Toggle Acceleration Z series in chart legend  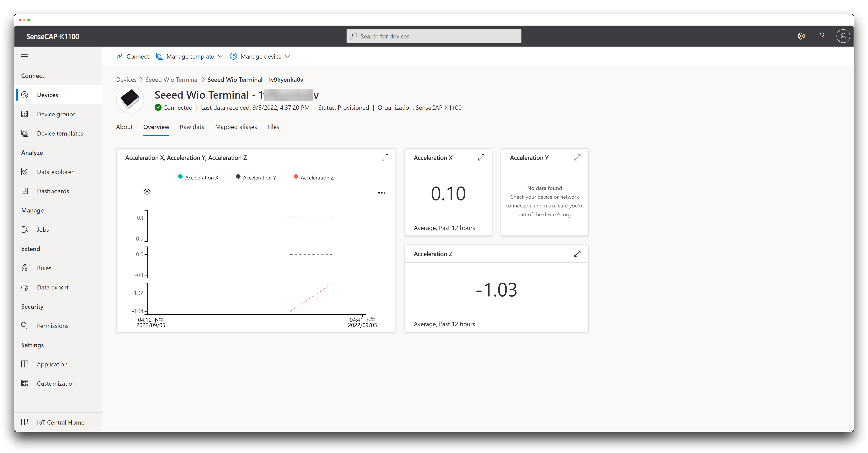click(314, 177)
